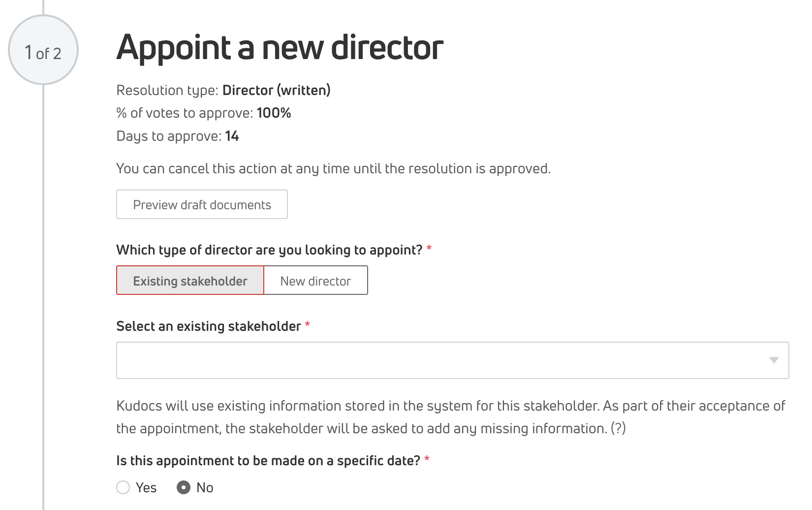This screenshot has height=510, width=812.
Task: Select the "No" radio button
Action: [x=184, y=487]
